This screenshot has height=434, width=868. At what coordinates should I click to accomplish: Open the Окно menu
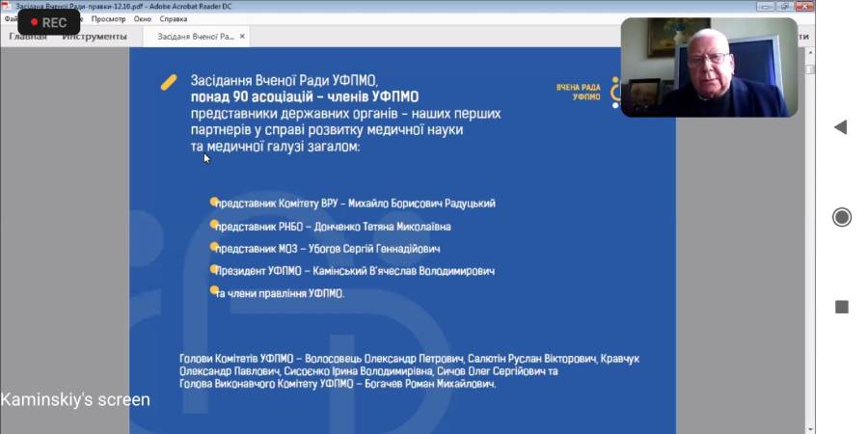point(143,19)
